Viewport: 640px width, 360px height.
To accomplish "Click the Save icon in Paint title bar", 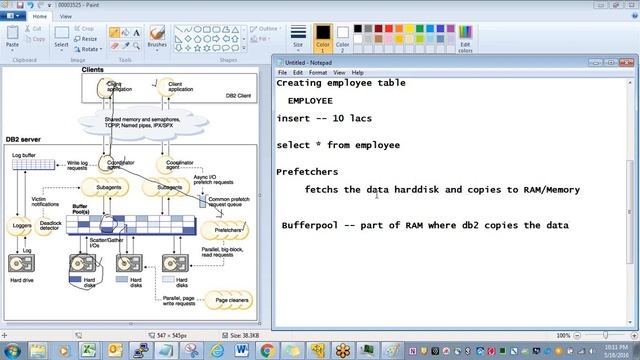I will click(x=20, y=5).
